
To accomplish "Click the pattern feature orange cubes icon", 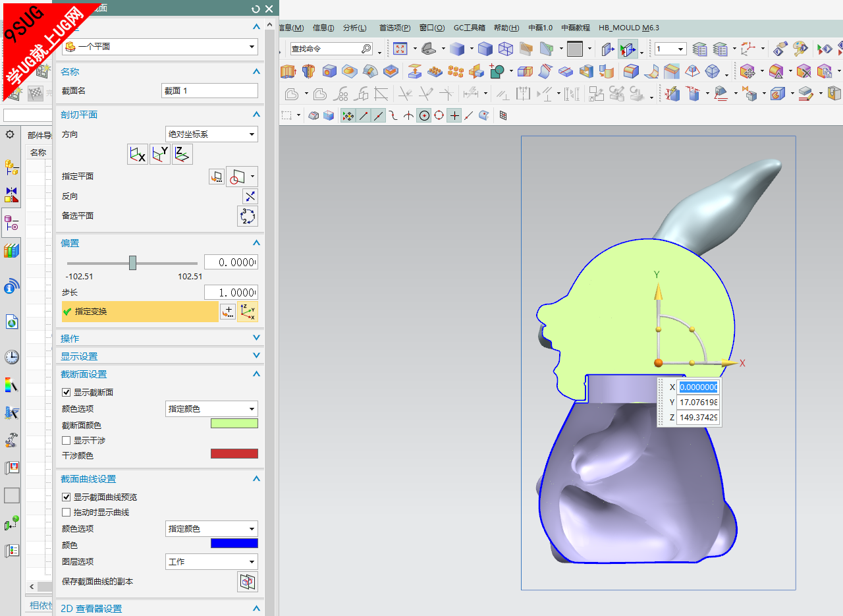I will point(435,71).
